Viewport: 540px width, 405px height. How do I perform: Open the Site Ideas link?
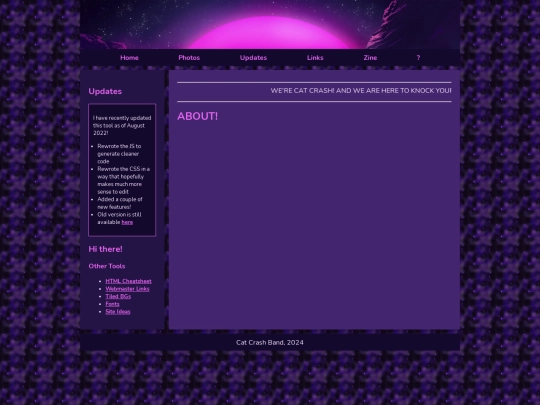pos(118,312)
